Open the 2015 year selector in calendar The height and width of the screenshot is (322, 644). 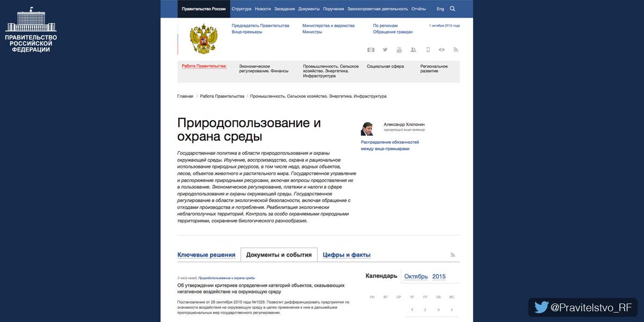point(439,276)
